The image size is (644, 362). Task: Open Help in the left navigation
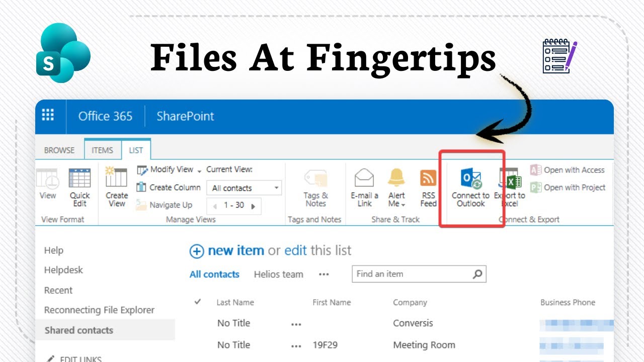54,250
